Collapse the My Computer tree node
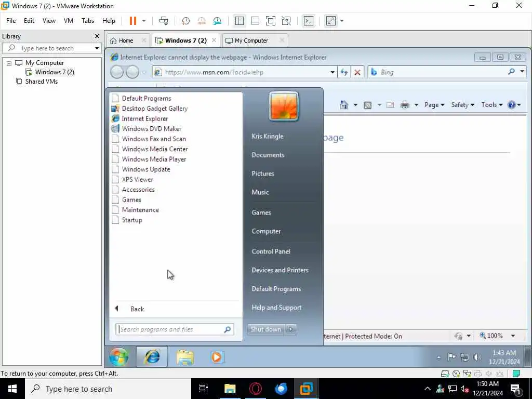532x399 pixels. click(9, 63)
